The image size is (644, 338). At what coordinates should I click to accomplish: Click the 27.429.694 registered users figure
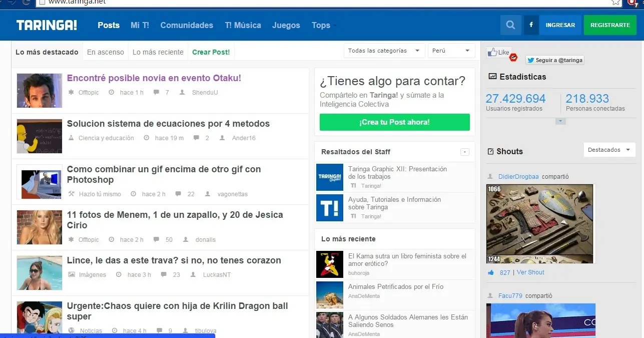[x=515, y=99]
